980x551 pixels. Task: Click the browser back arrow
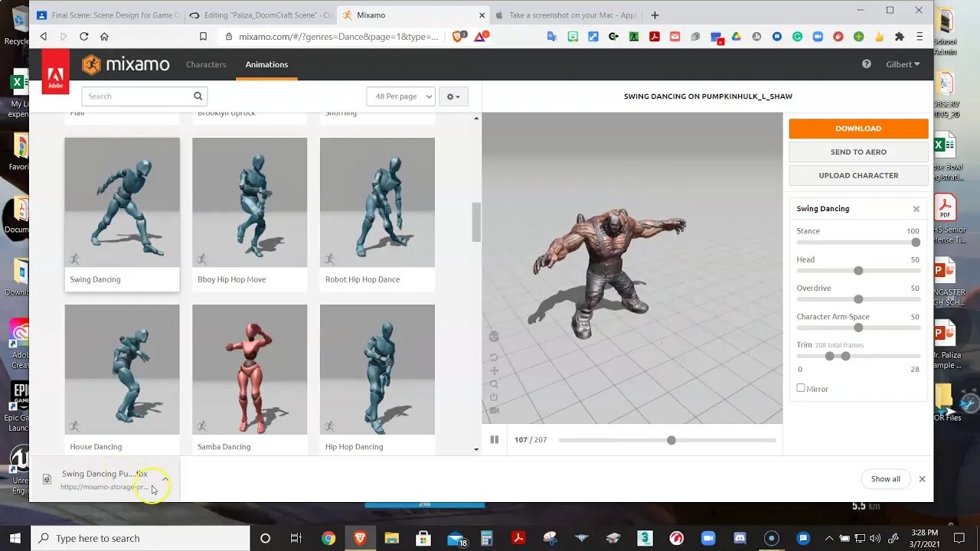point(44,36)
